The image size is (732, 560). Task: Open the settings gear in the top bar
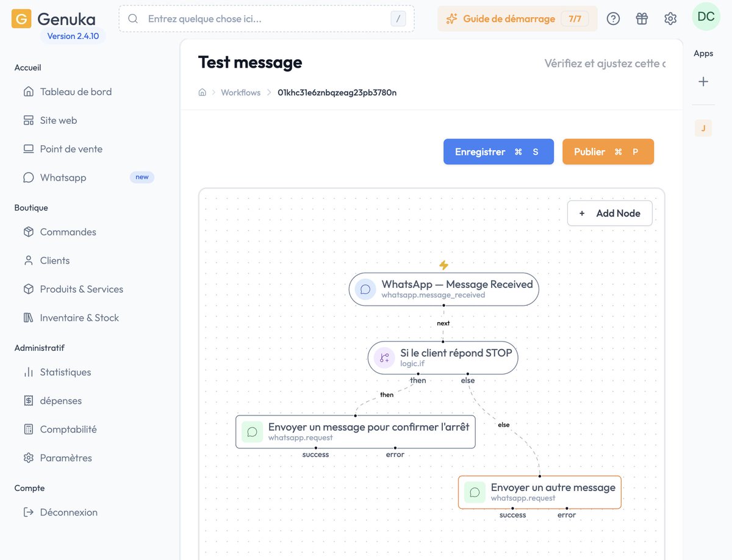670,18
